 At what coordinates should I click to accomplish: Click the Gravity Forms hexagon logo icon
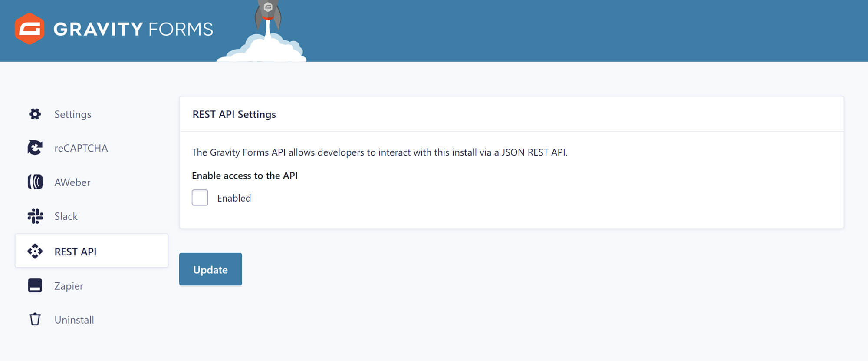[x=30, y=29]
